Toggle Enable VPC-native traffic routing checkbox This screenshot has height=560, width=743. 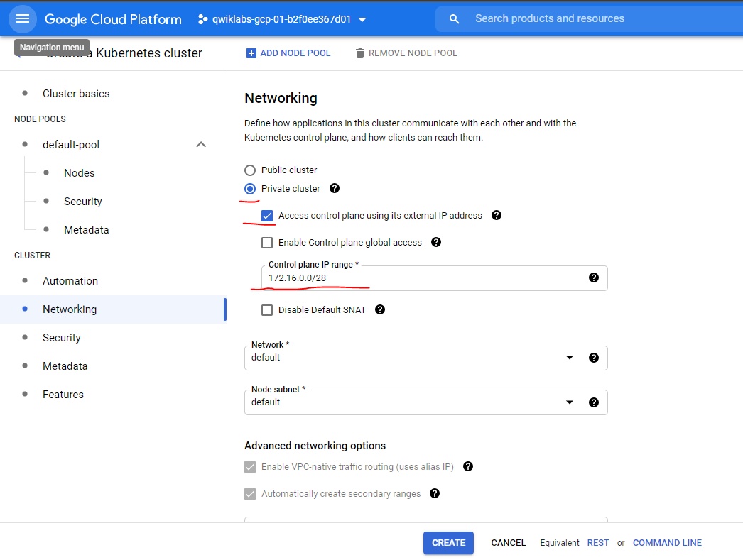pos(250,467)
